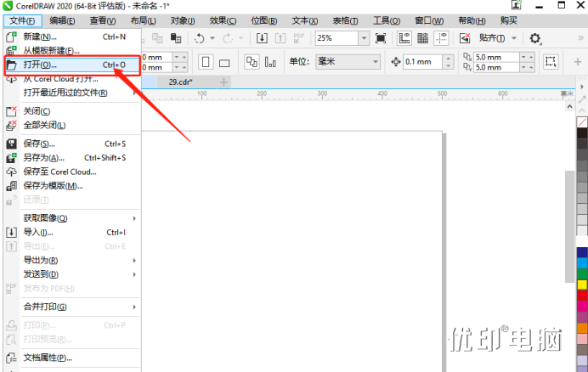
Task: Expand 获取图像(Q) submenu
Action: click(x=72, y=218)
